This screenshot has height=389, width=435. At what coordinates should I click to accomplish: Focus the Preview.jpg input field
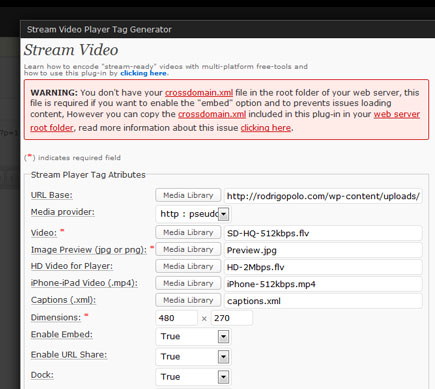[x=323, y=250]
